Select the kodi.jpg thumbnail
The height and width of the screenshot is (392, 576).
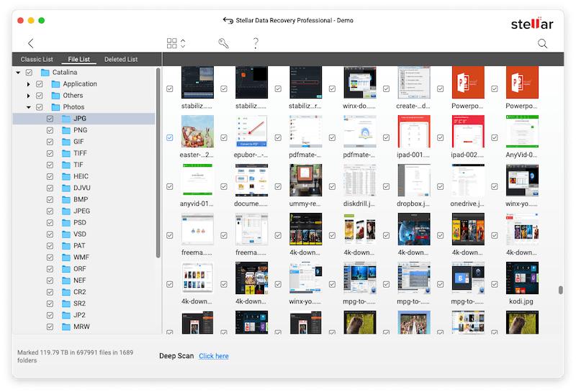pos(521,278)
